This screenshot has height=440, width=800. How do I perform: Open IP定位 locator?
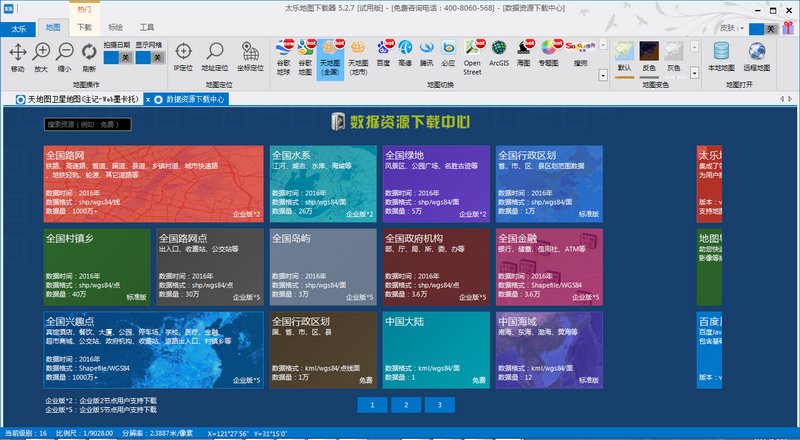point(183,57)
